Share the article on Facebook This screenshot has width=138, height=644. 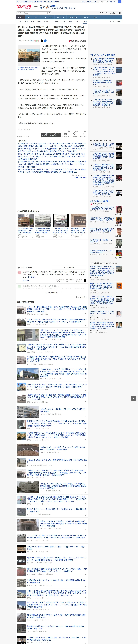click(45, 41)
